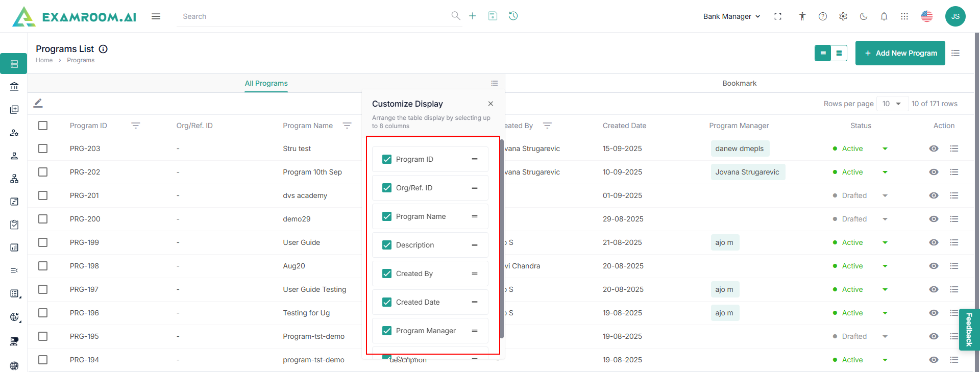
Task: Uncheck the Description column checkbox
Action: [x=387, y=245]
